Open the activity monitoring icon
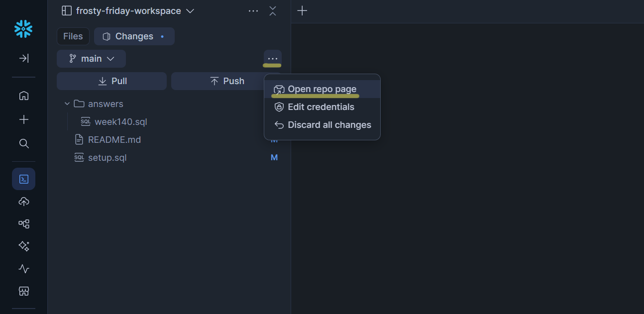The width and height of the screenshot is (644, 314). (x=23, y=269)
